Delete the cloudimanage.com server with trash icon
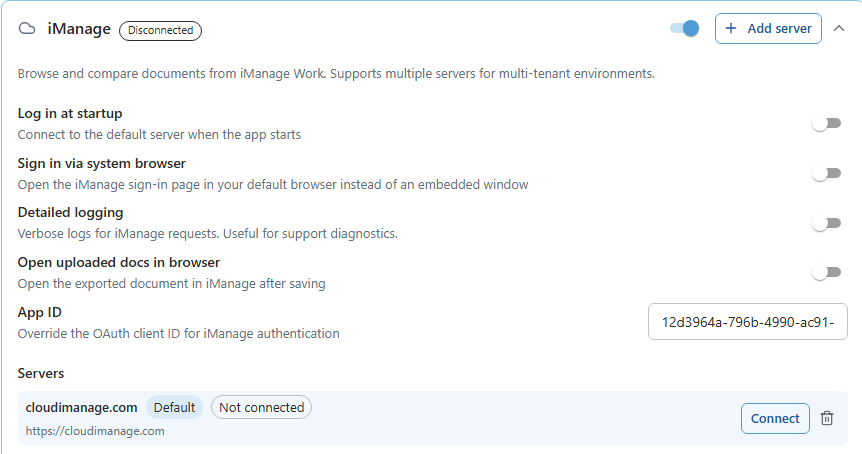Viewport: 862px width, 454px height. (x=827, y=418)
